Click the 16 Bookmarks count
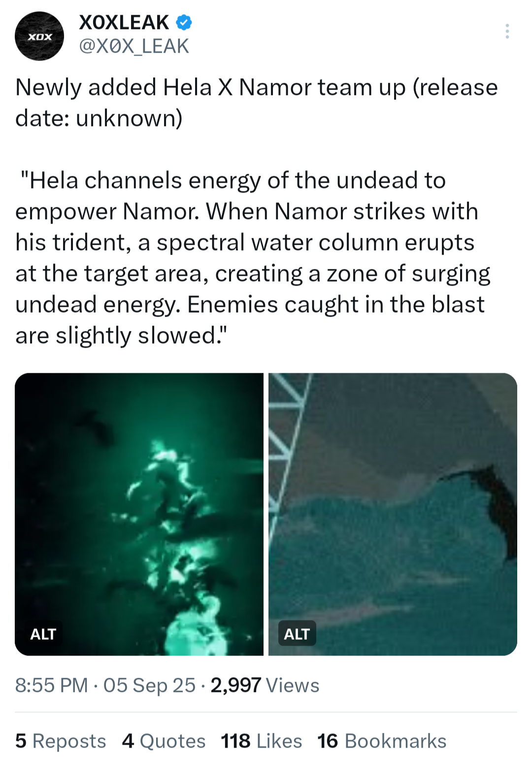The image size is (532, 759). [x=382, y=741]
